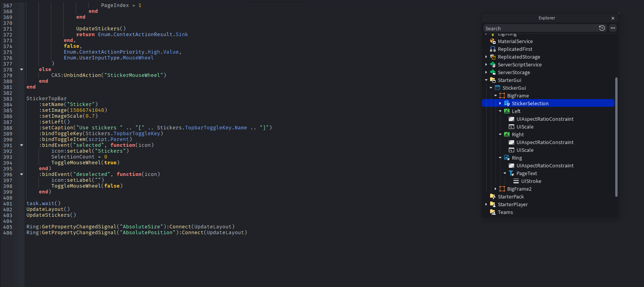The image size is (644, 287).
Task: Click the "AbsolutePosition" string on line 406
Action: [x=148, y=233]
